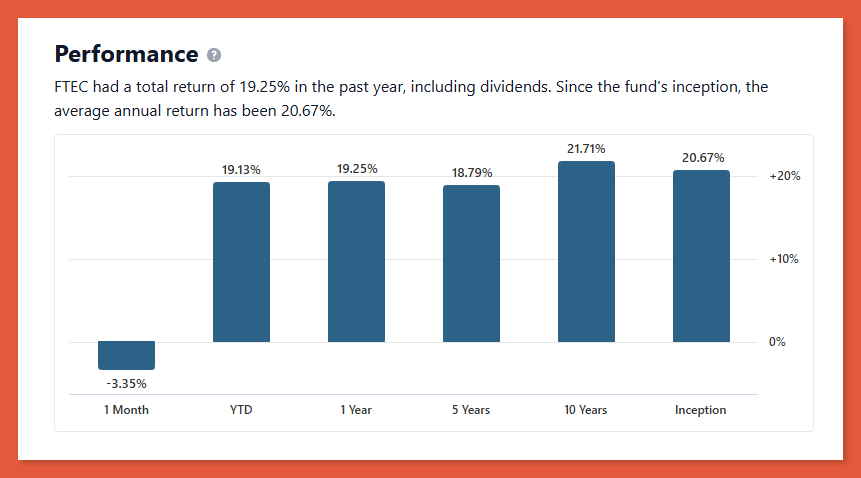Click the YTD axis label

(x=241, y=410)
